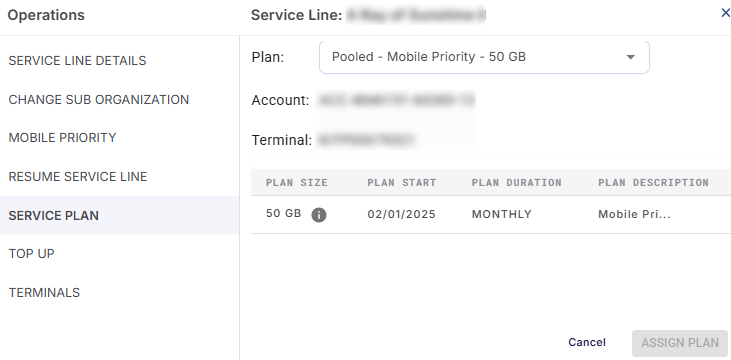The height and width of the screenshot is (360, 731).
Task: Click the Plan Description column header
Action: point(654,182)
